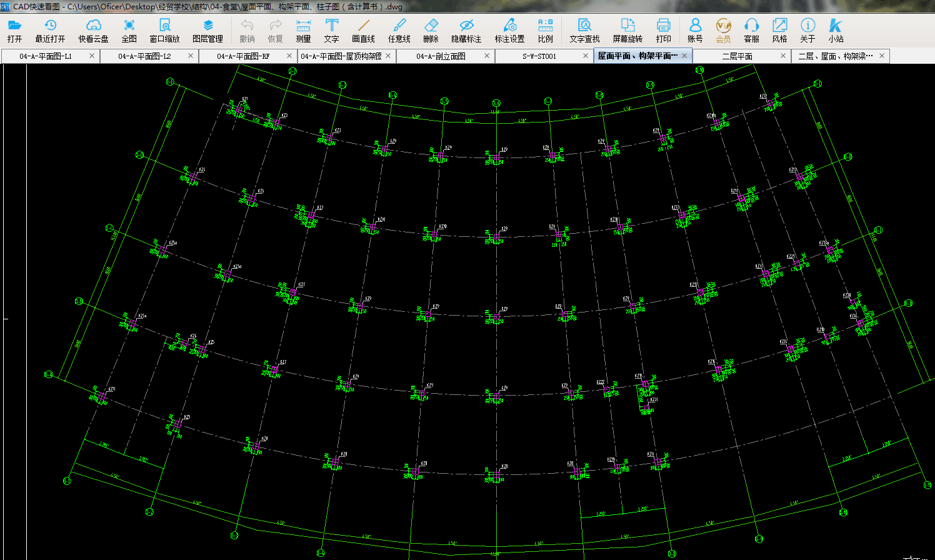This screenshot has height=560, width=935.
Task: Close the 二层平面 tab
Action: [x=783, y=56]
